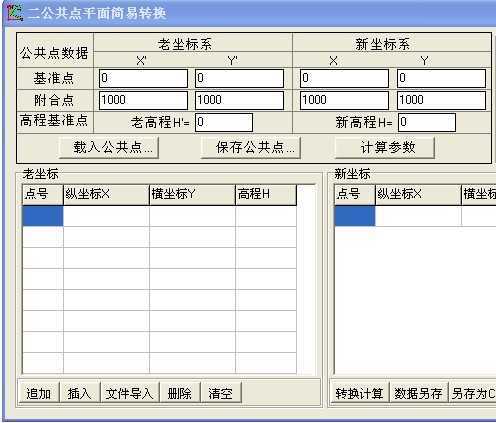The width and height of the screenshot is (496, 423).
Task: Click 数据另存 button
Action: [418, 393]
